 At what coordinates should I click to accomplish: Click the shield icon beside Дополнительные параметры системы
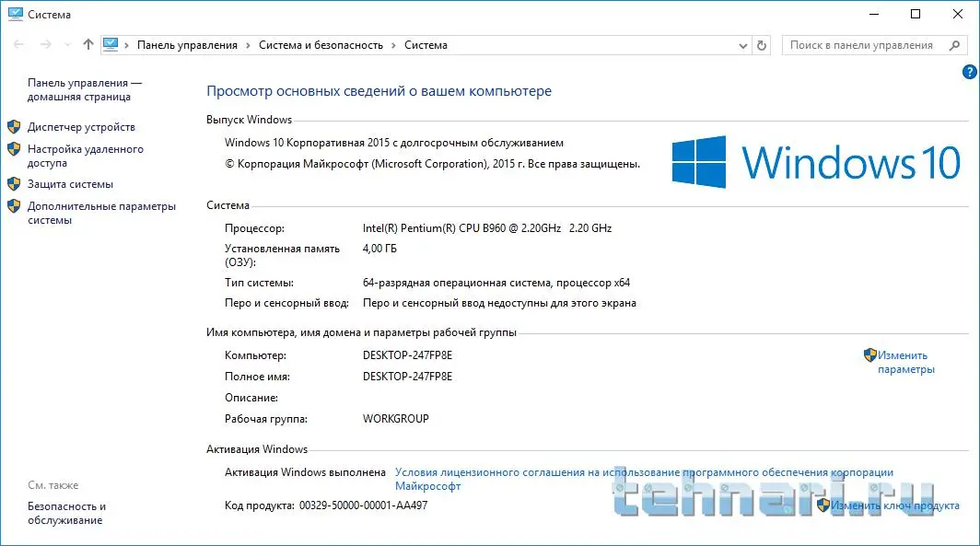click(14, 206)
